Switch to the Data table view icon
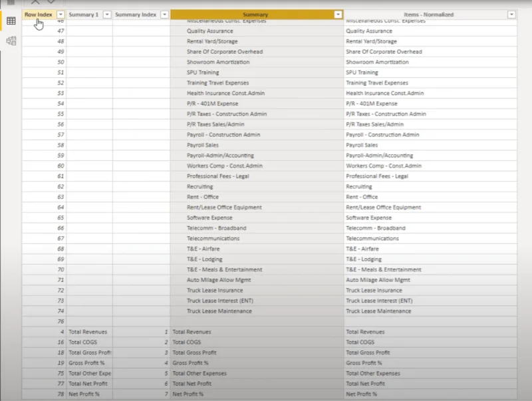The image size is (532, 401). pos(11,21)
